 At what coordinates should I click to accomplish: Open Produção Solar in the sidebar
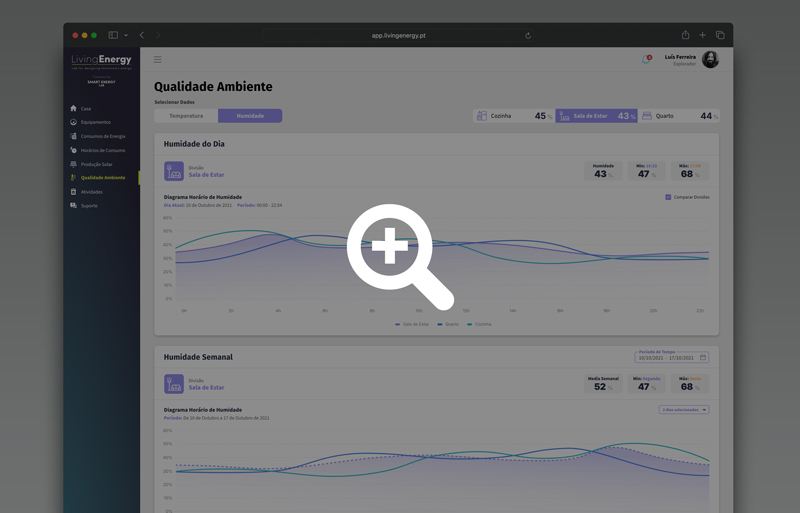(x=96, y=164)
